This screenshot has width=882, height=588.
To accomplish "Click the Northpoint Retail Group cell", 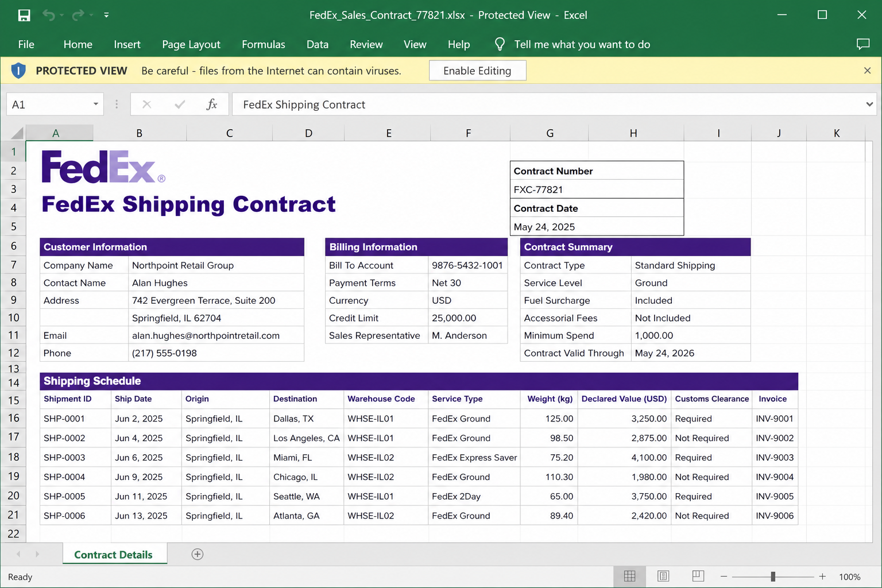I will [216, 265].
